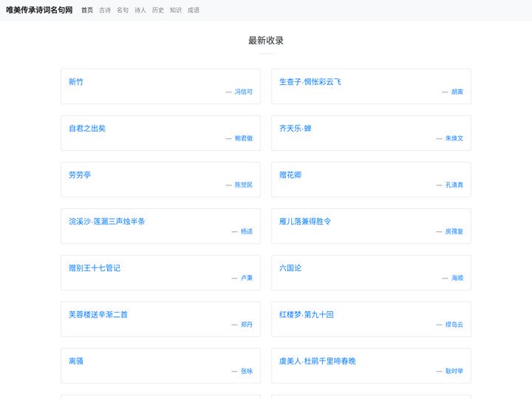Image resolution: width=532 pixels, height=399 pixels.
Task: Open the poem 赠花卿
Action: click(x=290, y=174)
